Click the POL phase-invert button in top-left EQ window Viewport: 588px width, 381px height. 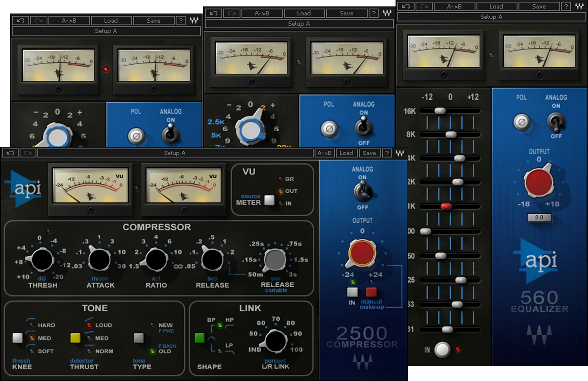tap(137, 136)
